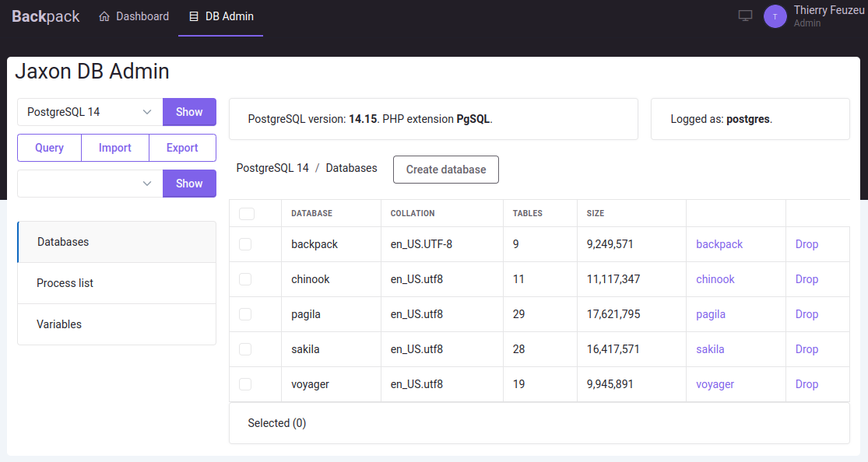Open the backpack database link
The height and width of the screenshot is (462, 868).
coord(719,244)
